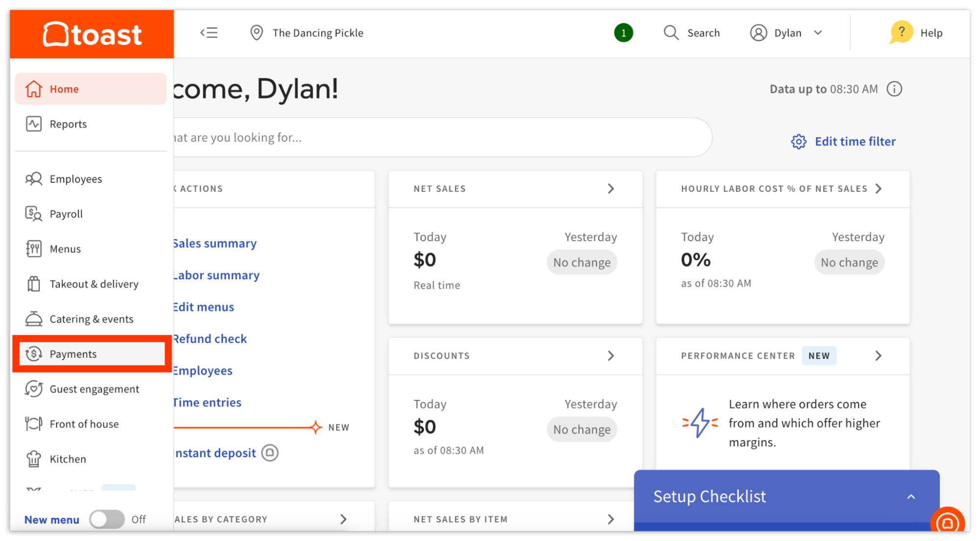The image size is (980, 541).
Task: Go to the Home menu item
Action: click(x=64, y=89)
